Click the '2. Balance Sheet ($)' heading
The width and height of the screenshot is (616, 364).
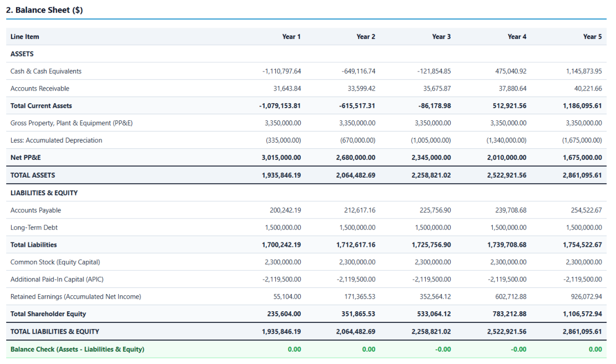click(x=44, y=10)
